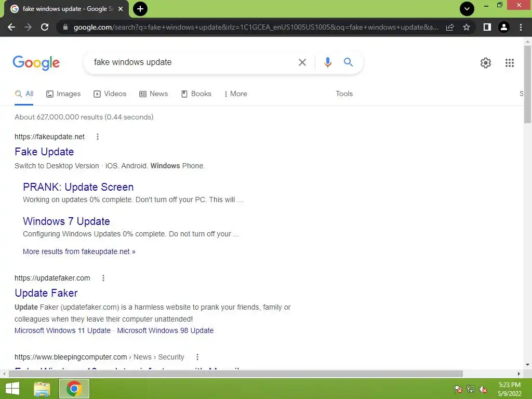Open options for bleepingcomputer.com result
532x399 pixels.
(197, 357)
